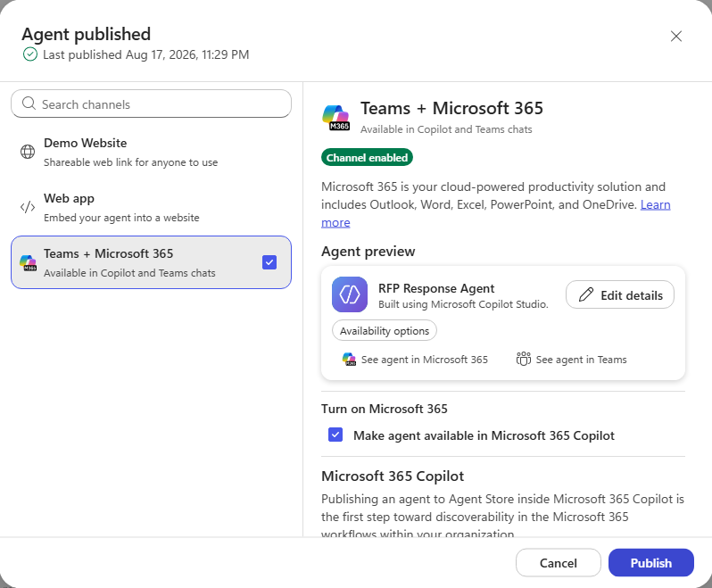The image size is (712, 588).
Task: Select the Web app channel
Action: 151,208
